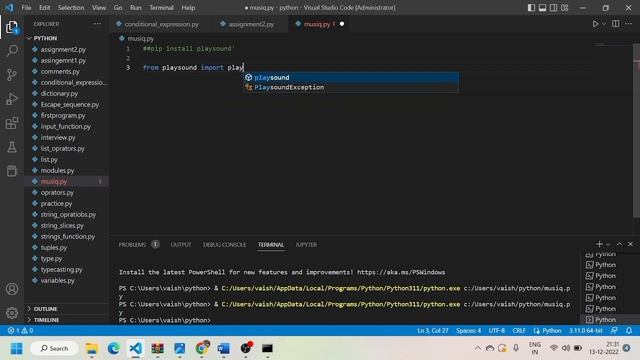Open File Explorer from taskbar

[92, 349]
